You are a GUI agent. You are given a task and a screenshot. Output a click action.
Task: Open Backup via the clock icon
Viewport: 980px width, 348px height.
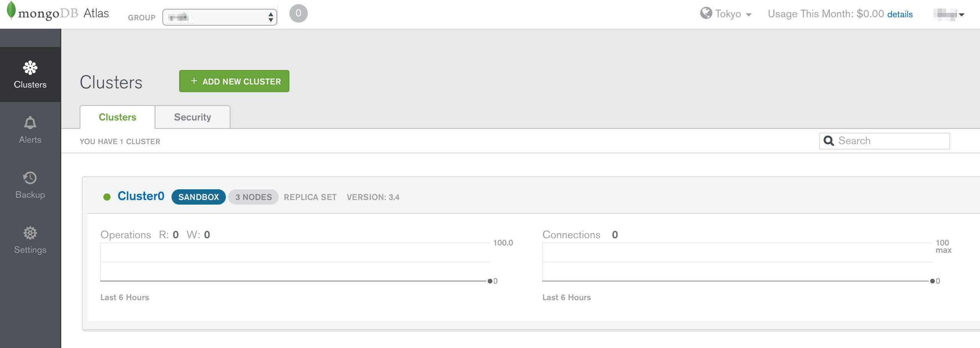click(30, 178)
